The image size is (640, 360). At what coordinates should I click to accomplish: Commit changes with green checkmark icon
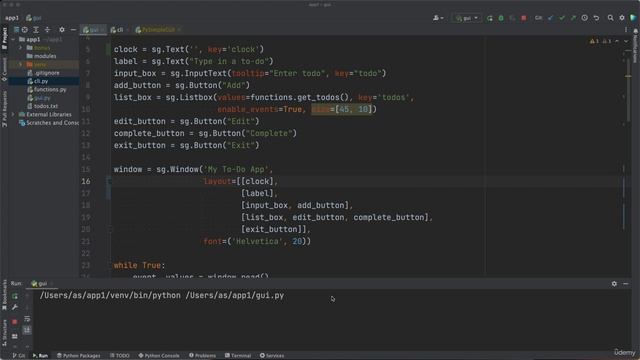(562, 18)
